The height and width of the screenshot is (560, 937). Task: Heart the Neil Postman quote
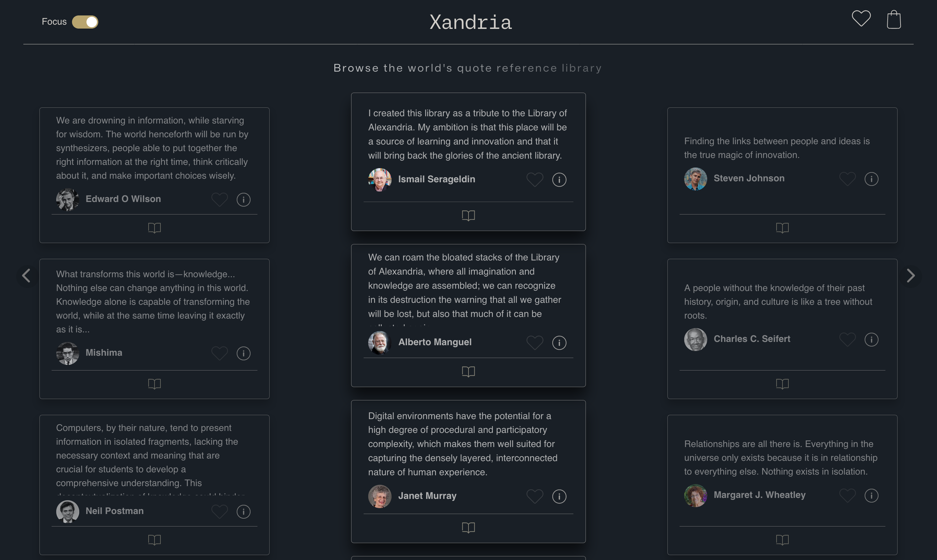(x=219, y=512)
